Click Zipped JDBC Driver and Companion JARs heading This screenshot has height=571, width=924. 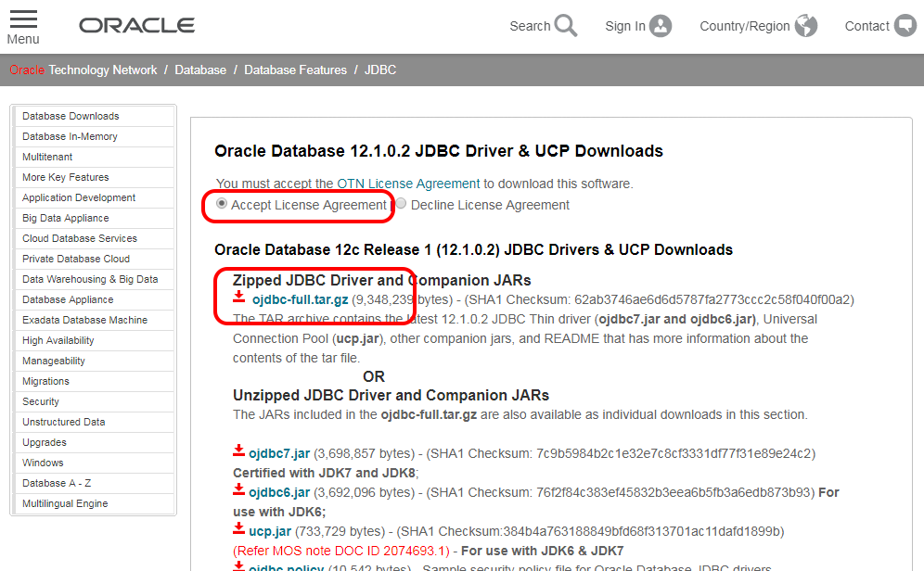pyautogui.click(x=382, y=280)
